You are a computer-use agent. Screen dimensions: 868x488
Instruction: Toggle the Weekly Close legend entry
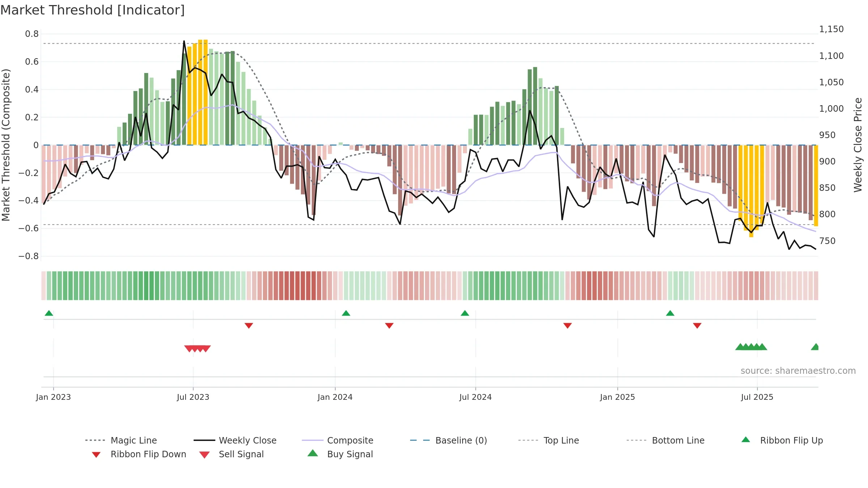[x=235, y=440]
